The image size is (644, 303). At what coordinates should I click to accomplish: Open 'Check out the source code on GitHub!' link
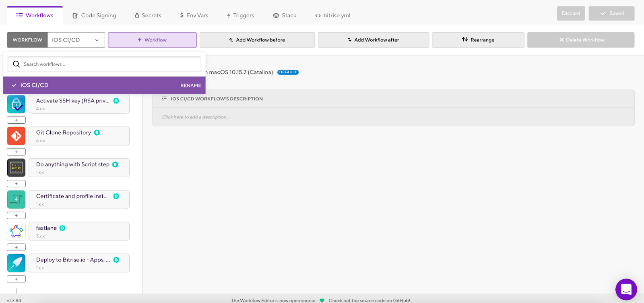click(x=369, y=301)
